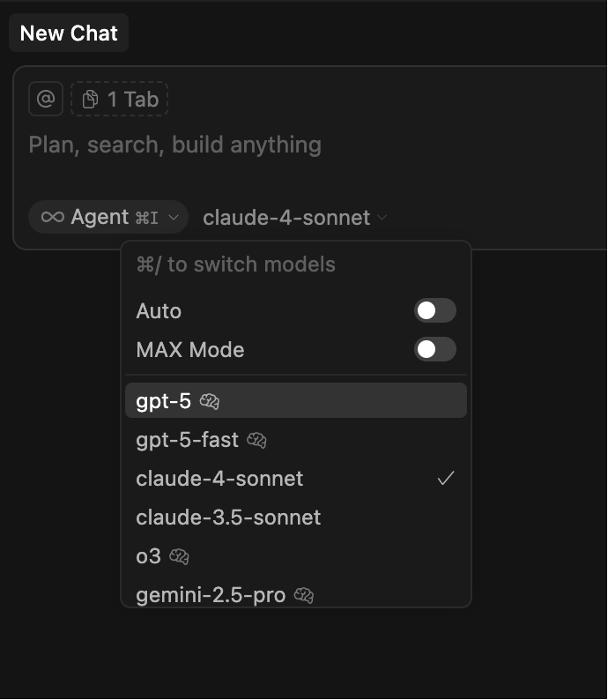
Task: Click the tab file icon in context chip
Action: click(90, 100)
